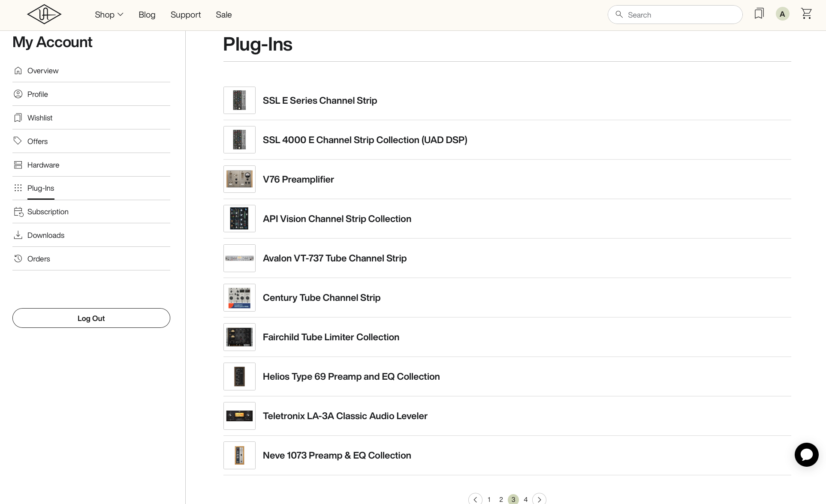The width and height of the screenshot is (826, 504).
Task: Go to previous page arrow
Action: 475,499
